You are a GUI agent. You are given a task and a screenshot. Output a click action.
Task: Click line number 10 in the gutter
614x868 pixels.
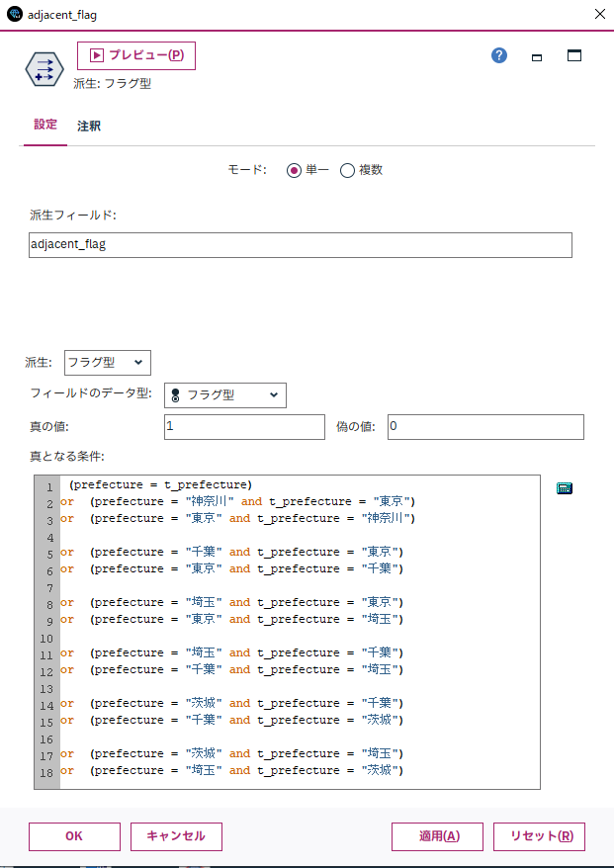[x=47, y=639]
